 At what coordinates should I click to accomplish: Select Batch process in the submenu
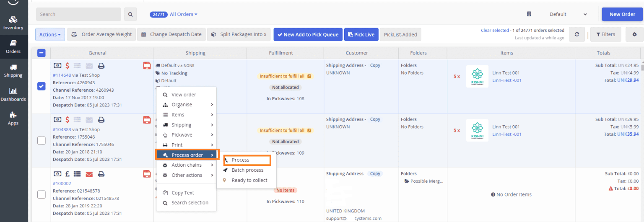tap(247, 170)
